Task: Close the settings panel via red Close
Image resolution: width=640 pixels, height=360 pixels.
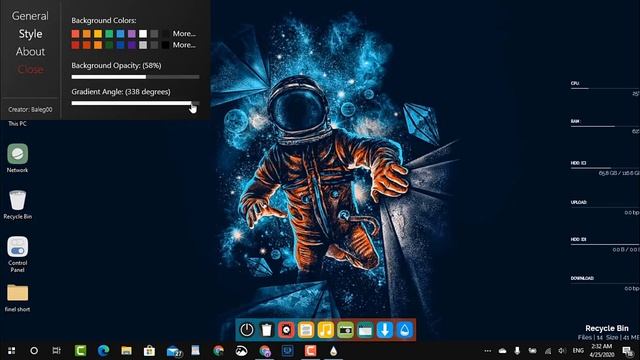Action: (30, 69)
